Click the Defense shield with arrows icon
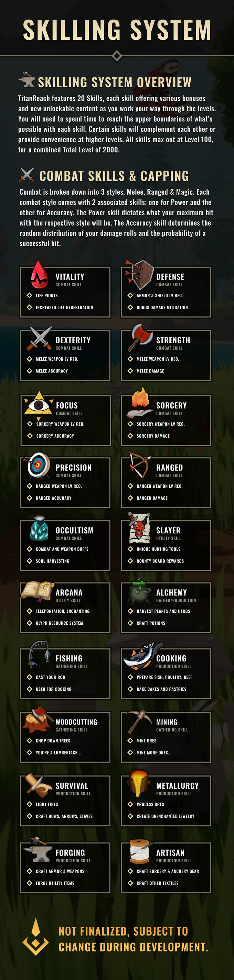The height and width of the screenshot is (980, 234). click(x=139, y=275)
